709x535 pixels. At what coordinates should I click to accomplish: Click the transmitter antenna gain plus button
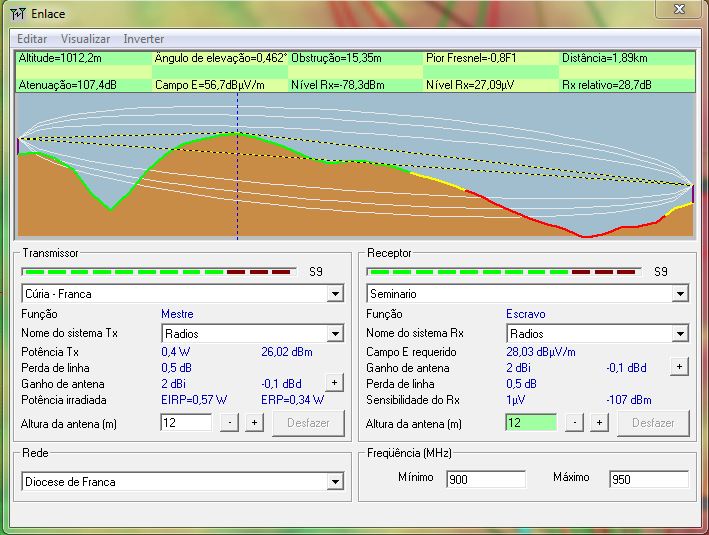coord(334,383)
